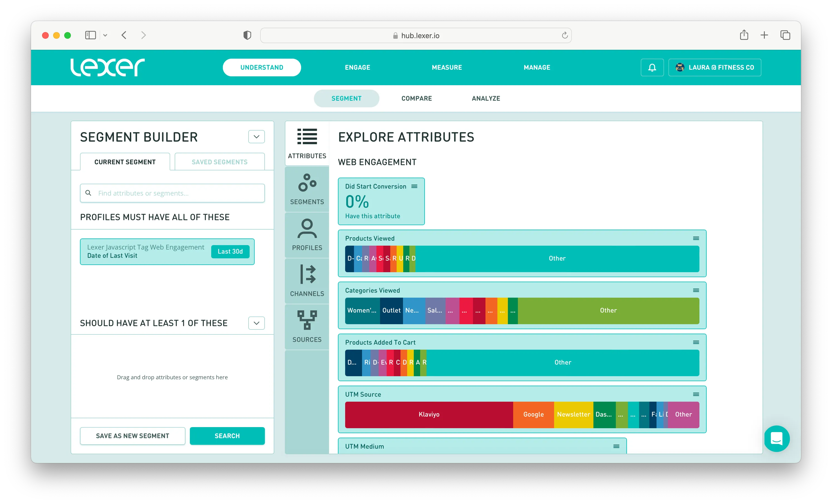Click the notifications bell icon
The width and height of the screenshot is (832, 504).
pyautogui.click(x=652, y=67)
